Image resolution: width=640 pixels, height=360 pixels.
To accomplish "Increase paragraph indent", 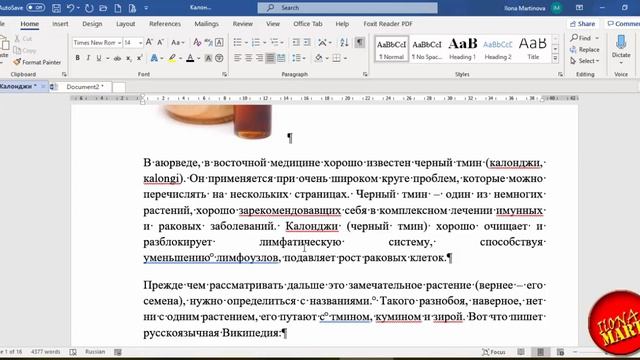I will pyautogui.click(x=307, y=42).
